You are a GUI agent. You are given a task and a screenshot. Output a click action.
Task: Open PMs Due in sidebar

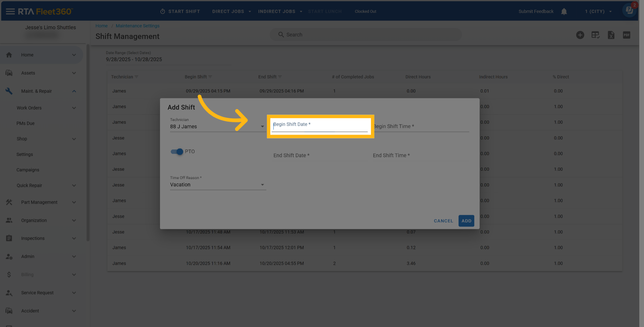click(x=25, y=123)
